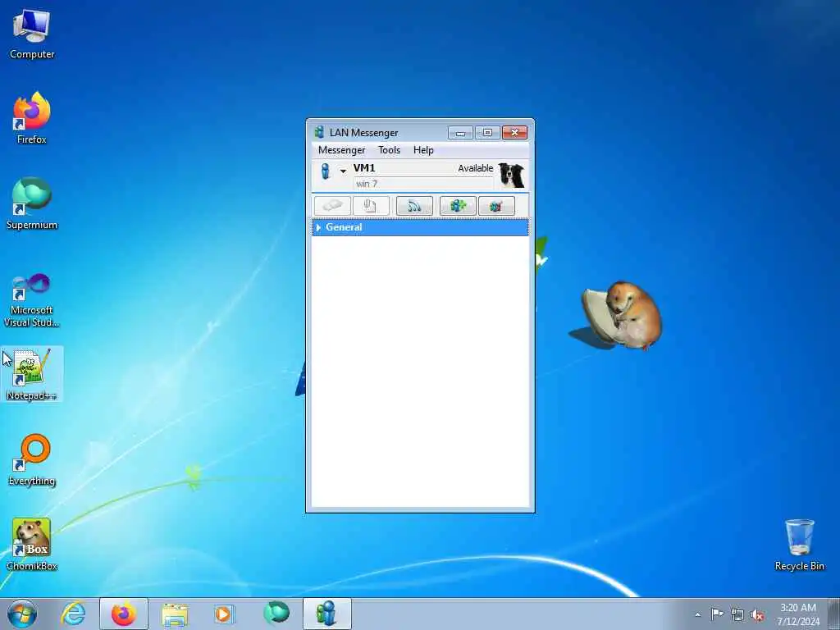Click the broadcast message toolbar button
This screenshot has height=630, width=840.
point(414,206)
